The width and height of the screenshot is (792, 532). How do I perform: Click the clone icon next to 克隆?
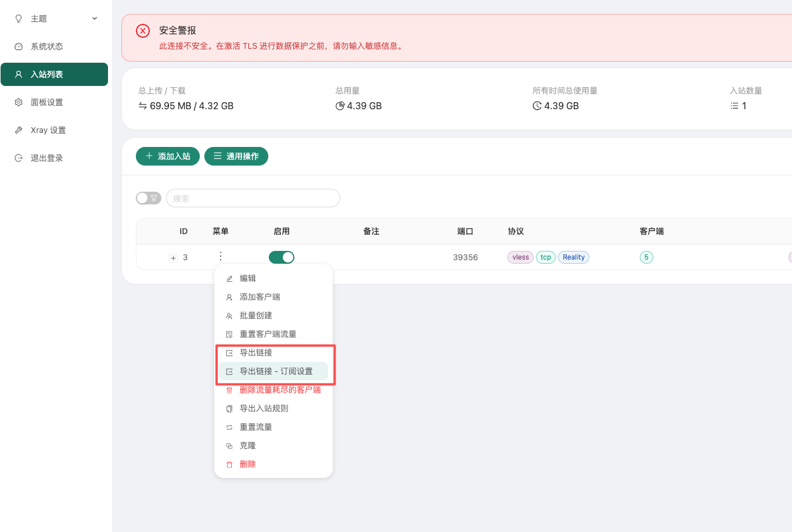(x=229, y=446)
